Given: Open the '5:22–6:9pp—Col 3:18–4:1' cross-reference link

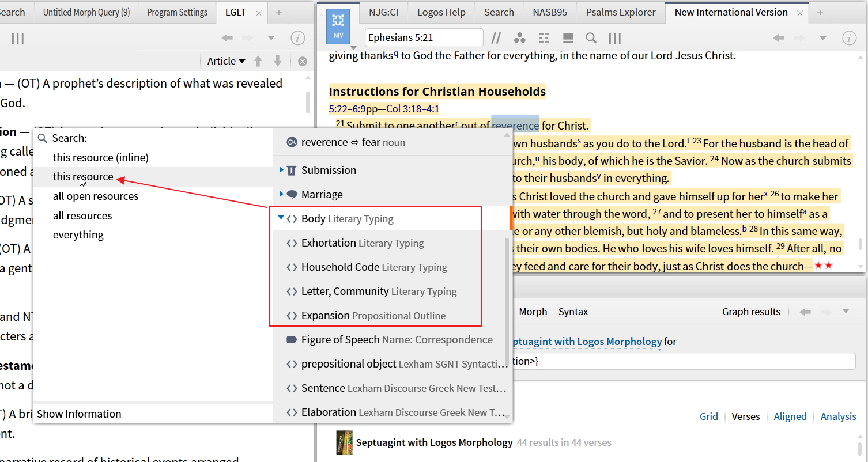Looking at the screenshot, I should [384, 109].
